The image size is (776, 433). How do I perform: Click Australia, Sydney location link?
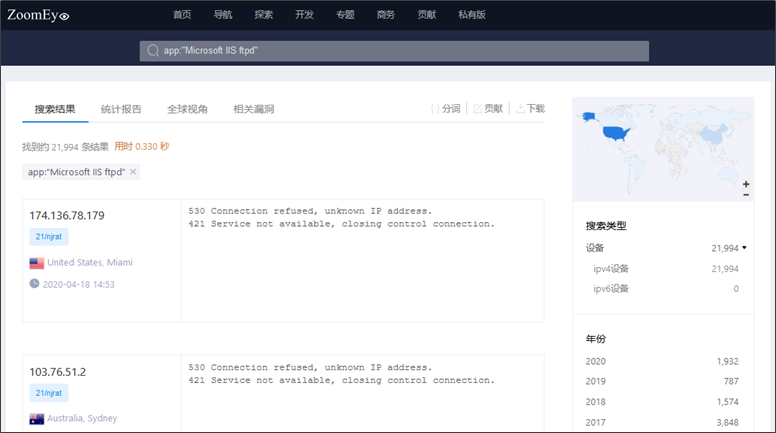click(x=82, y=418)
